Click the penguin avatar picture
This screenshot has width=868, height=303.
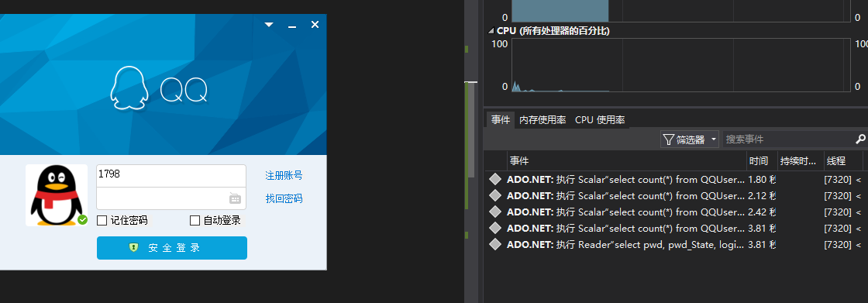click(x=57, y=195)
